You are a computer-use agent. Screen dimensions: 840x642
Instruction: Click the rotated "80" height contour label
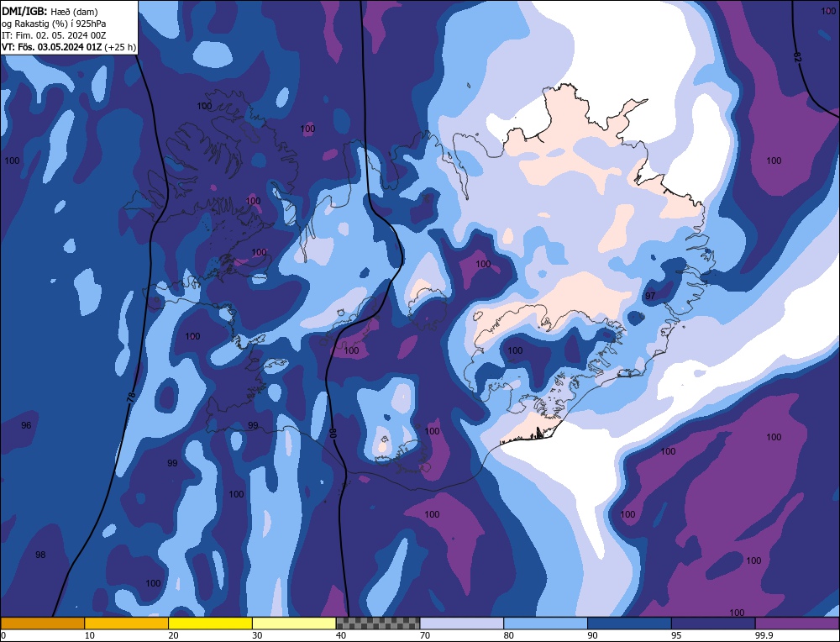[332, 433]
